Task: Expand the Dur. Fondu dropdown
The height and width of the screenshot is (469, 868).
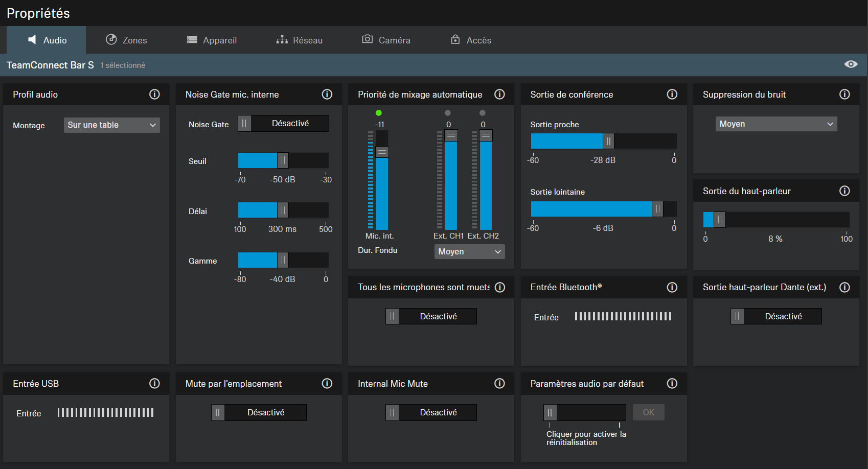Action: pos(469,252)
